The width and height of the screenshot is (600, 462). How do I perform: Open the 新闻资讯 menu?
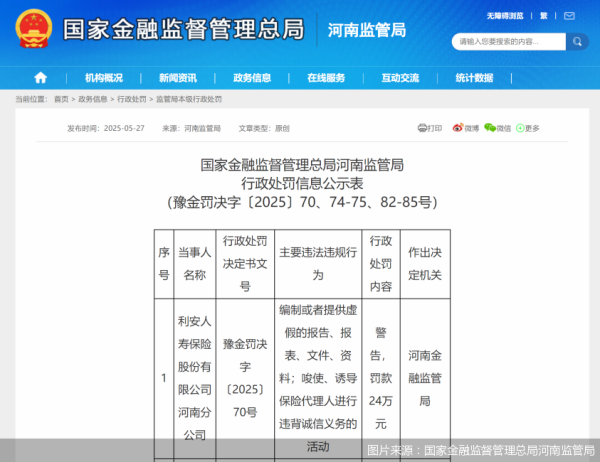pyautogui.click(x=178, y=78)
